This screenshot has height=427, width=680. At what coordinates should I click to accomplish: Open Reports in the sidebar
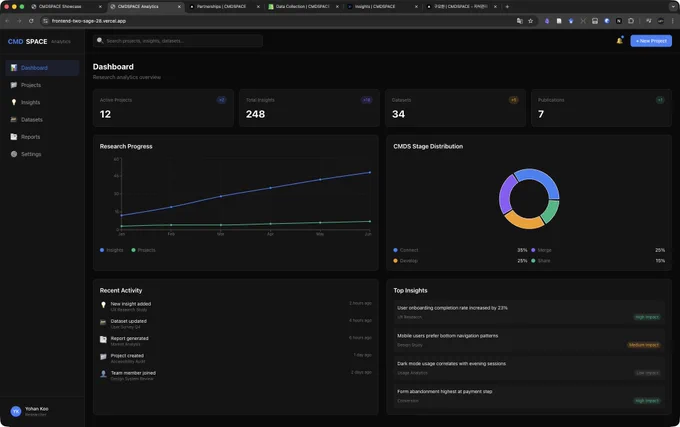pos(42,137)
